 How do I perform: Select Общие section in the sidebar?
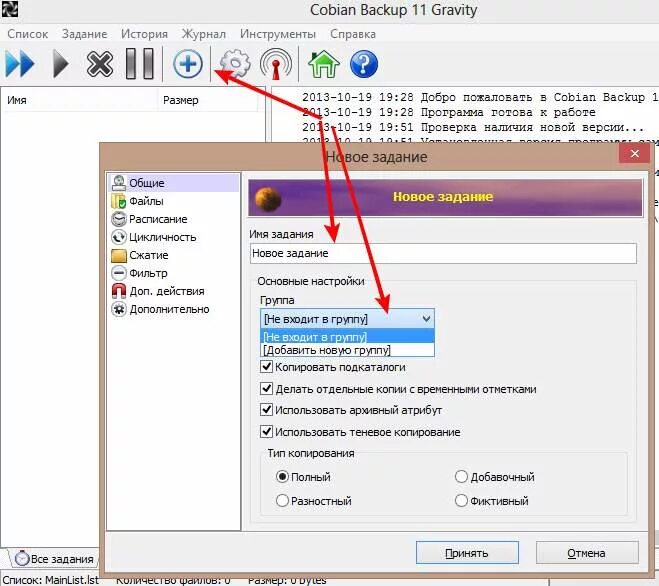click(174, 183)
